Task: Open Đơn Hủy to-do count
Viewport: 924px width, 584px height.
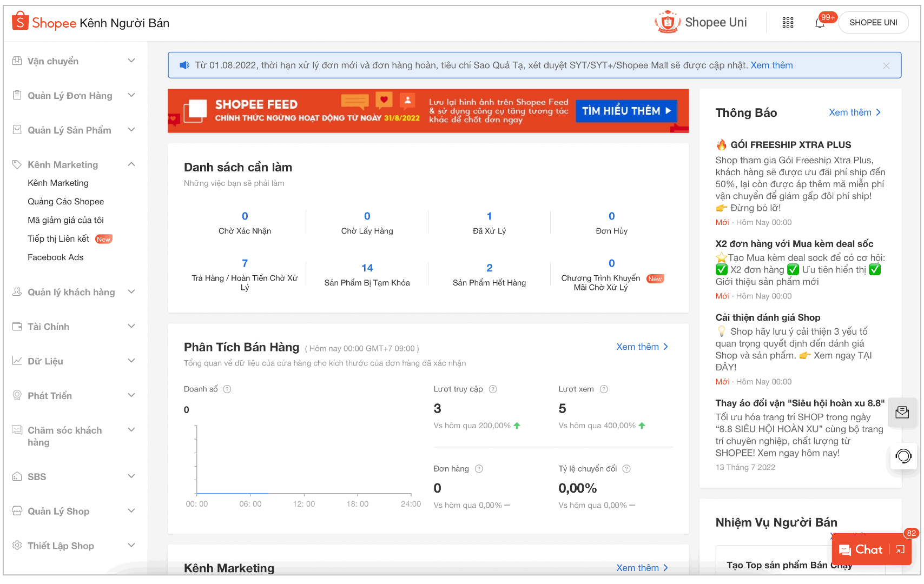Action: (x=612, y=223)
